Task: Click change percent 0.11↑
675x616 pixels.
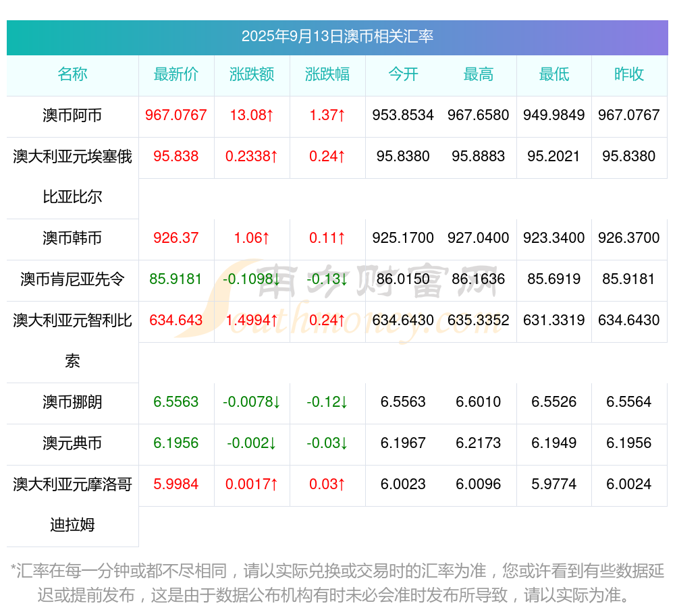Action: pyautogui.click(x=327, y=238)
